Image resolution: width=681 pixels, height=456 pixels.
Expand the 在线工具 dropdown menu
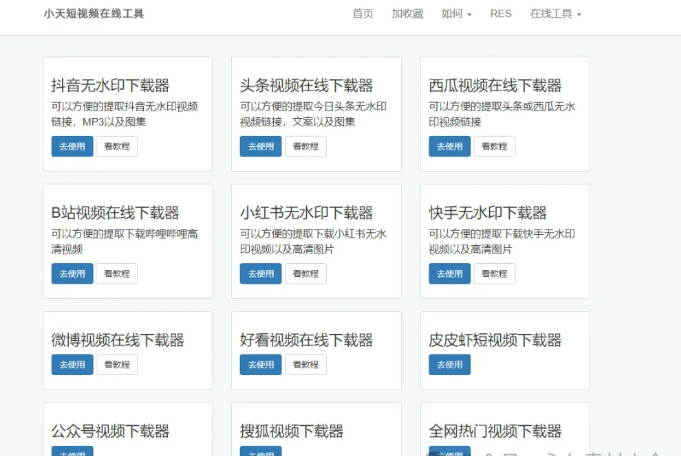[555, 14]
